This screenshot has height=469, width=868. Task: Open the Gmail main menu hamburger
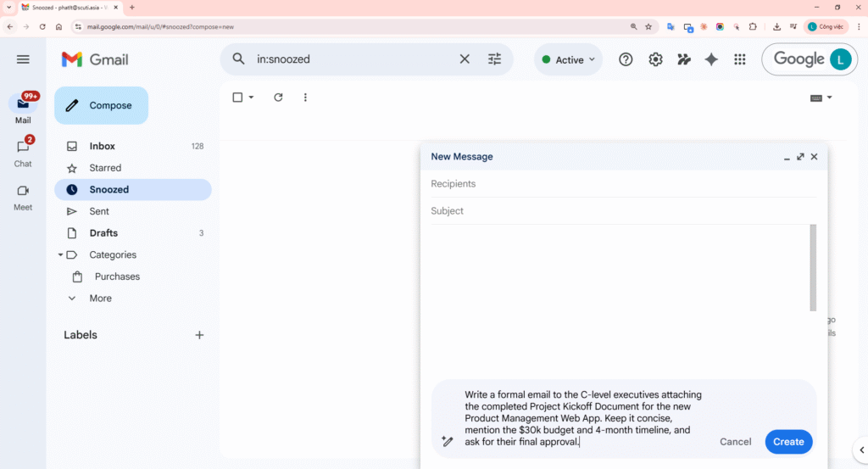[23, 59]
